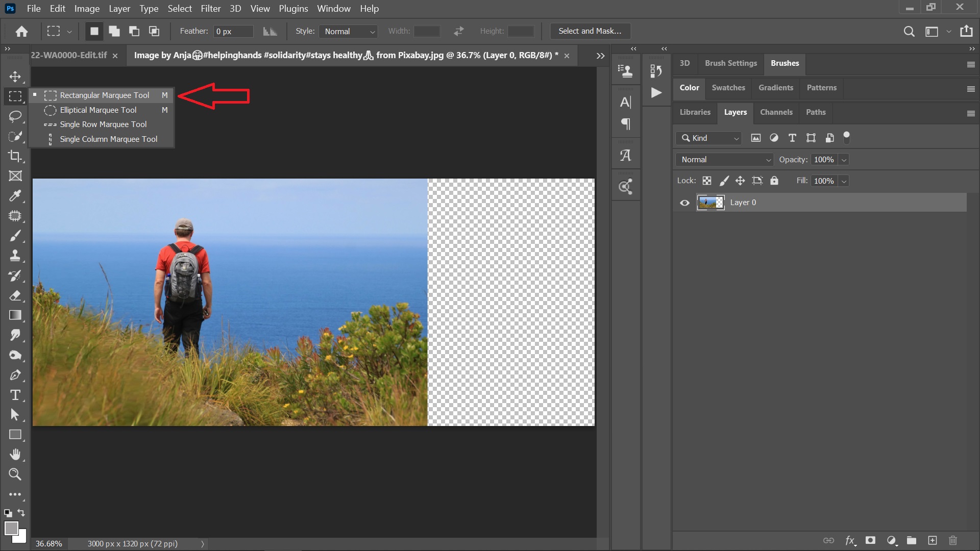
Task: Switch to the Channels tab
Action: point(776,112)
